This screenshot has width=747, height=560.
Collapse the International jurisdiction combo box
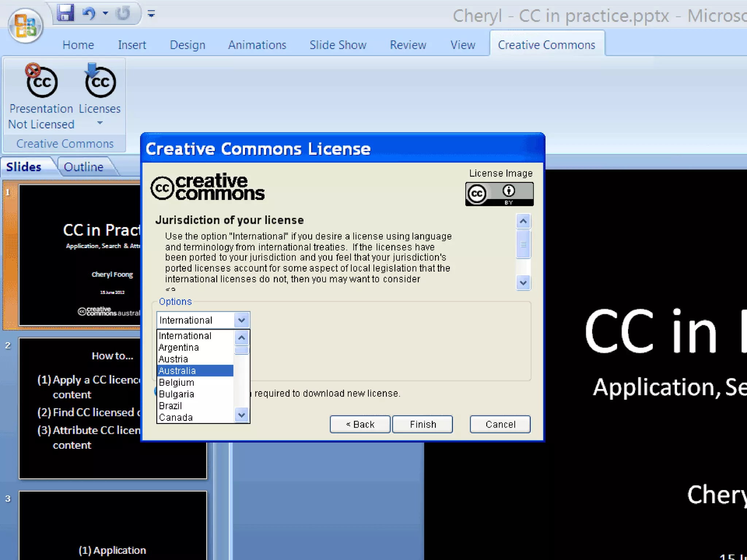pos(241,320)
